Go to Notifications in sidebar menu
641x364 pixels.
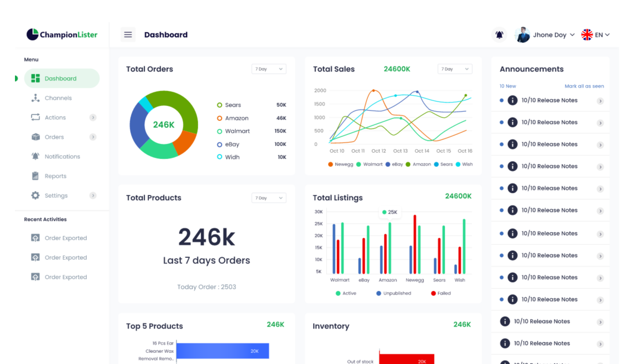pos(62,157)
